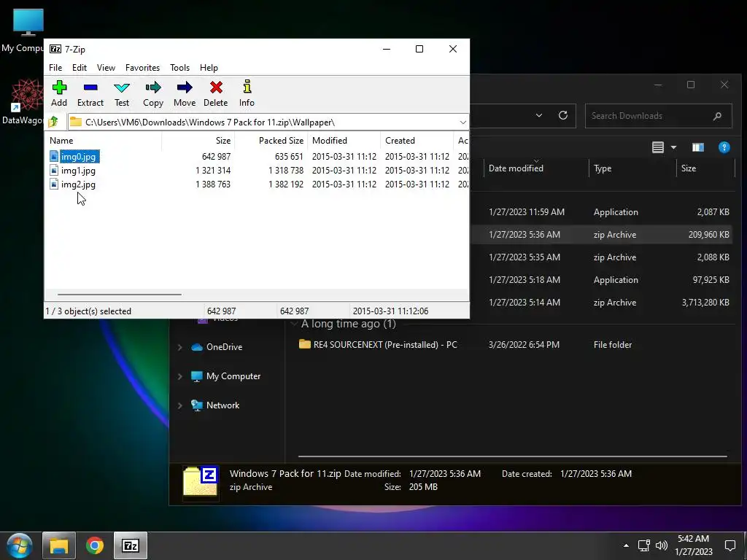This screenshot has height=560, width=747.
Task: Sort by the Packed Size column
Action: [271, 141]
